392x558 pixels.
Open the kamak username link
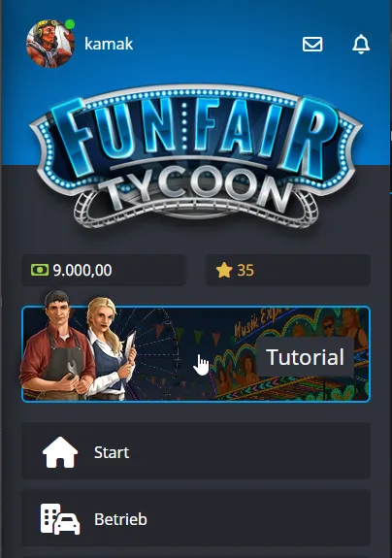(x=109, y=44)
